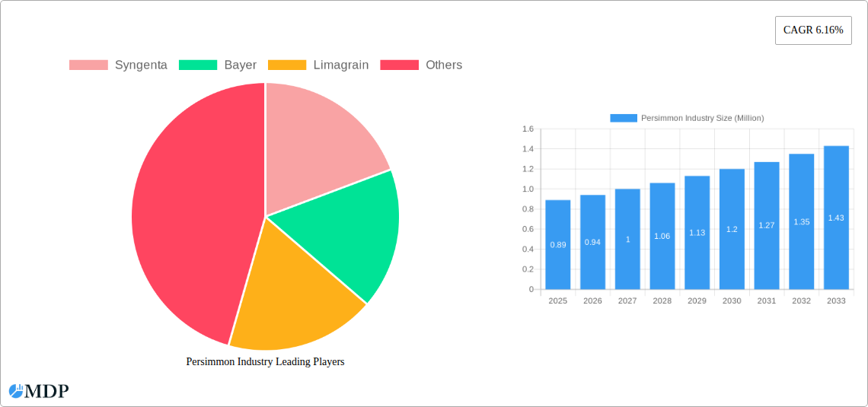Click the 2032 bar showing 1.35
Image resolution: width=868 pixels, height=407 pixels.
802,221
